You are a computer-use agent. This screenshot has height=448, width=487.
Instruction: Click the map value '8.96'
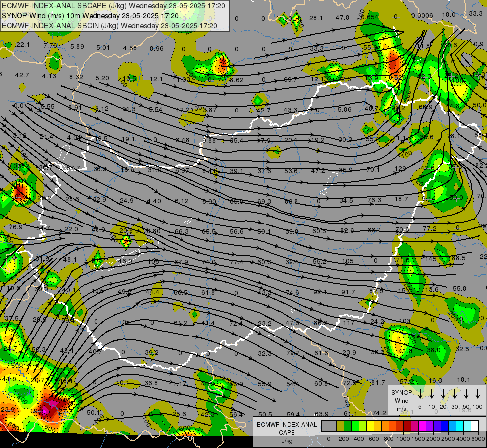tap(157, 48)
